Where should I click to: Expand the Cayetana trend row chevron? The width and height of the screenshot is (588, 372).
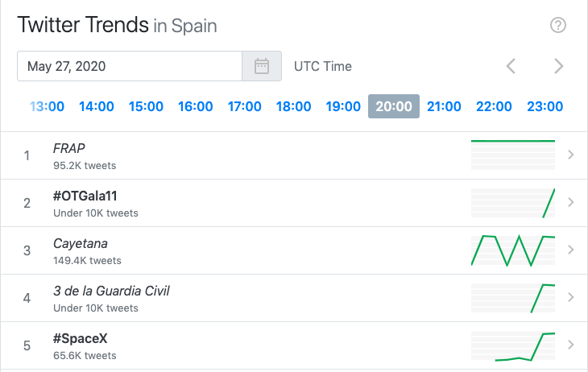[571, 250]
